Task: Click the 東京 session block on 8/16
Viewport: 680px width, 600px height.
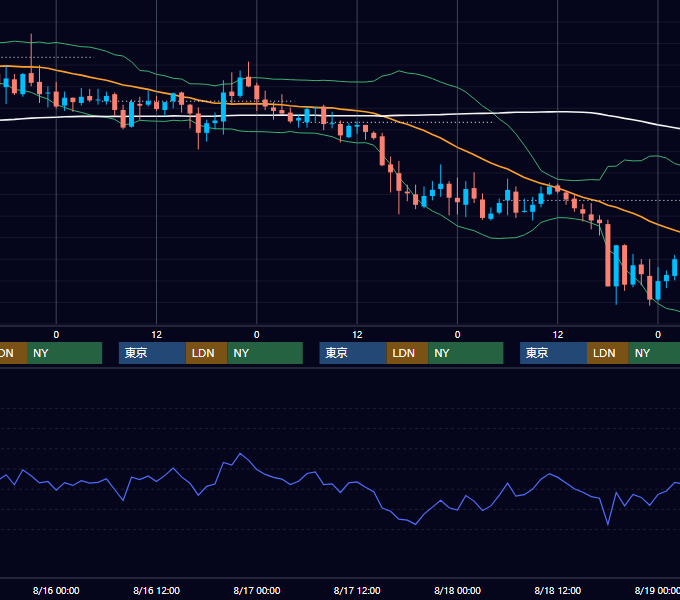Action: 152,353
